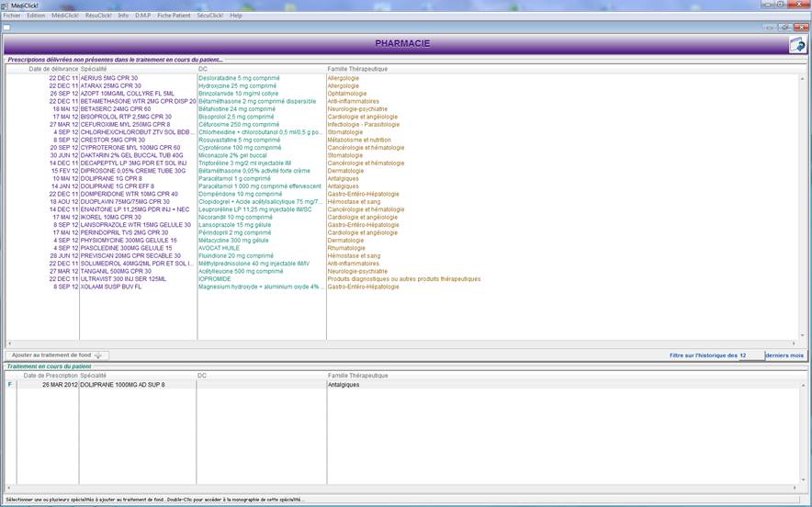Select PERINDOPRIL TVS 2MG CPR 30 row

click(x=401, y=232)
